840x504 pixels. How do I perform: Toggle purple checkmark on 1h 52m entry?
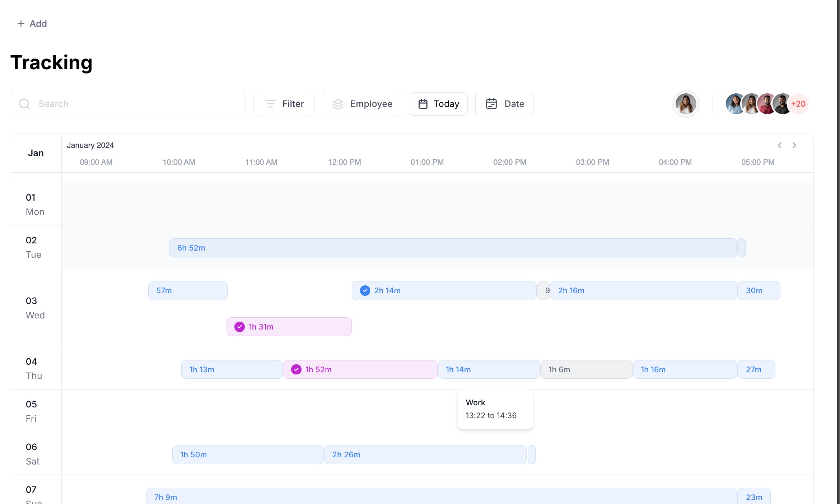pos(296,369)
